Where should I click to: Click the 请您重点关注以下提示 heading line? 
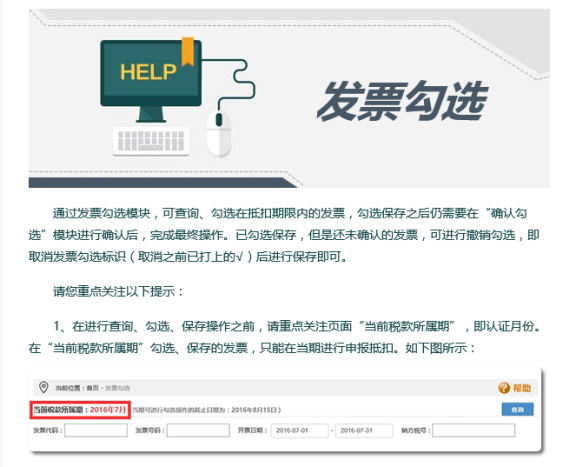pyautogui.click(x=118, y=291)
